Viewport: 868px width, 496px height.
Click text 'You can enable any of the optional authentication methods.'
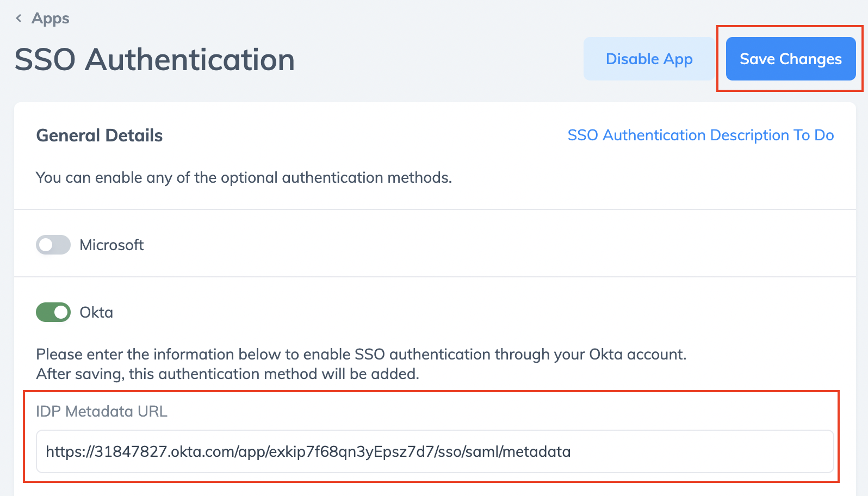[244, 178]
